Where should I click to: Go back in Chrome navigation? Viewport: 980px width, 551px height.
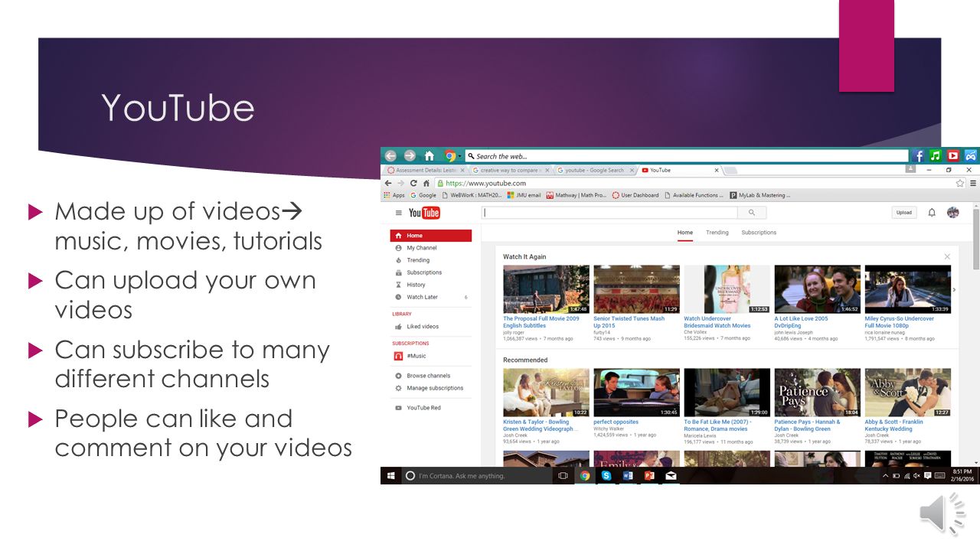pyautogui.click(x=388, y=183)
